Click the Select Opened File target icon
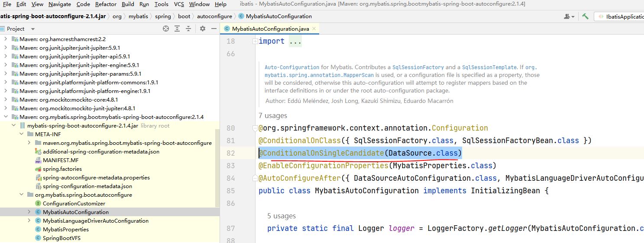 [x=165, y=29]
